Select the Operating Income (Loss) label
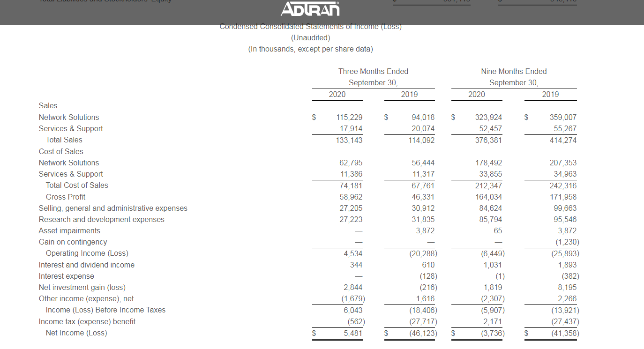 pyautogui.click(x=87, y=253)
